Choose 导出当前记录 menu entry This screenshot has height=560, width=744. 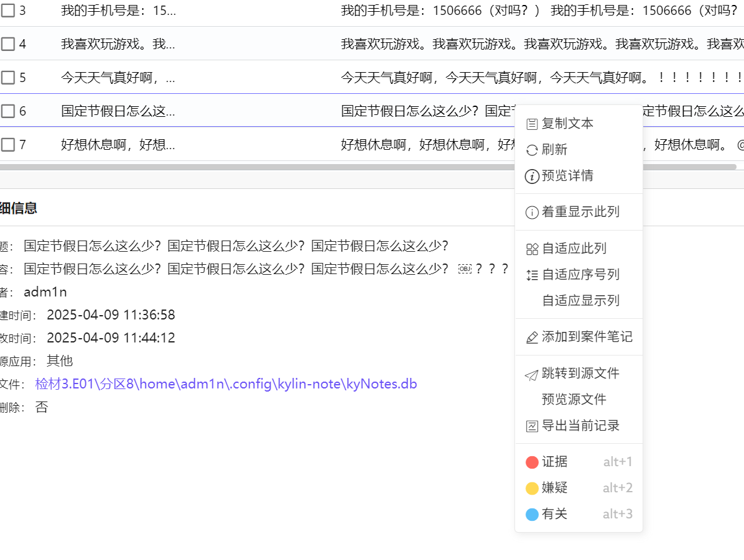pos(579,426)
